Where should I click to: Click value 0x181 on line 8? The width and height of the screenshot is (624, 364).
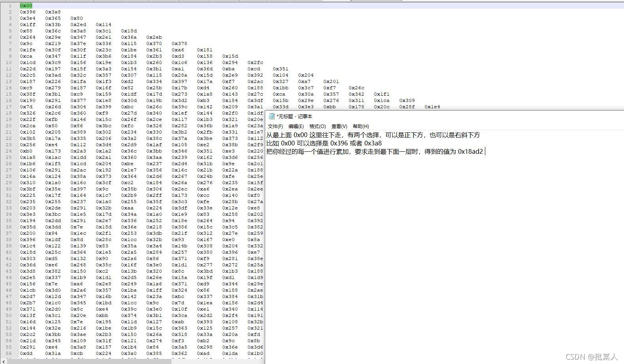point(205,50)
